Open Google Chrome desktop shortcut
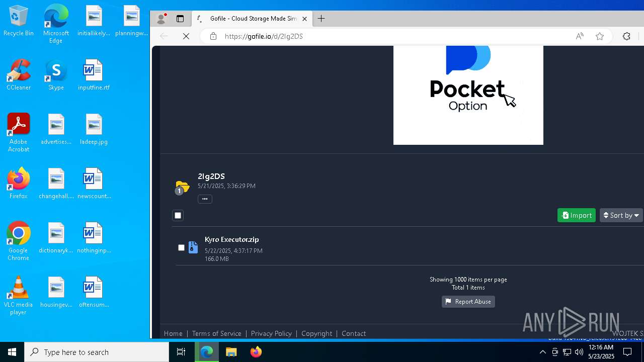644x362 pixels. point(18,241)
